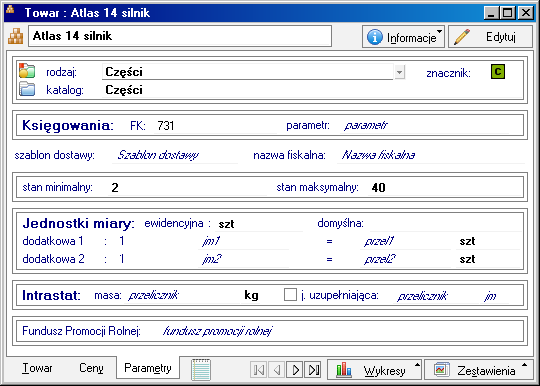Click the dodatkowa 1 label
The width and height of the screenshot is (540, 386).
point(53,241)
